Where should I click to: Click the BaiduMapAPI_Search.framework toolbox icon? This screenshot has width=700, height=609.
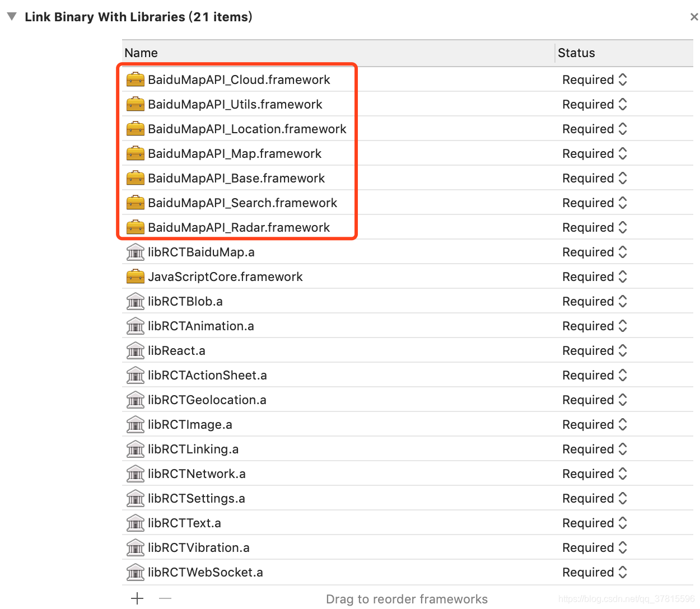[x=136, y=203]
